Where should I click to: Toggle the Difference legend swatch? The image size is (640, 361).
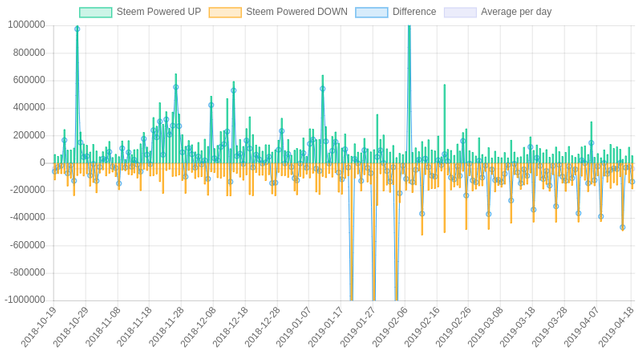tap(371, 12)
